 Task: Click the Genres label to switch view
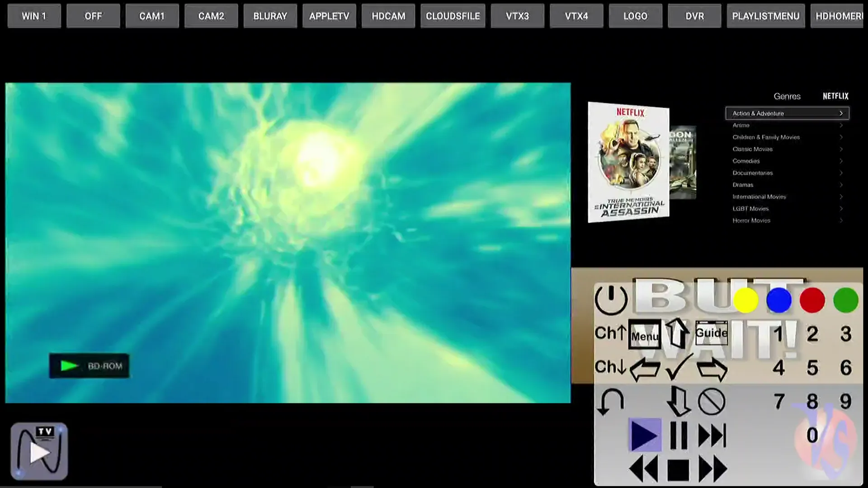tap(788, 96)
